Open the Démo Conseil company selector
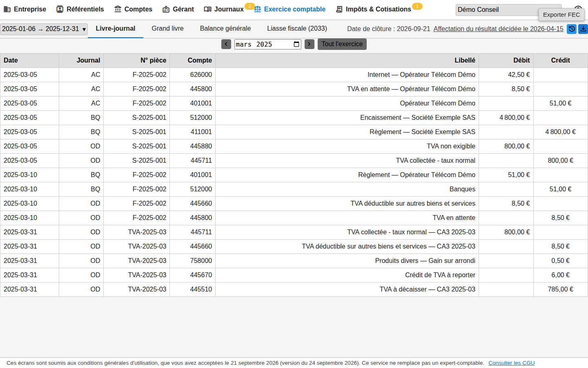Image resolution: width=588 pixels, height=368 pixels. pos(508,10)
